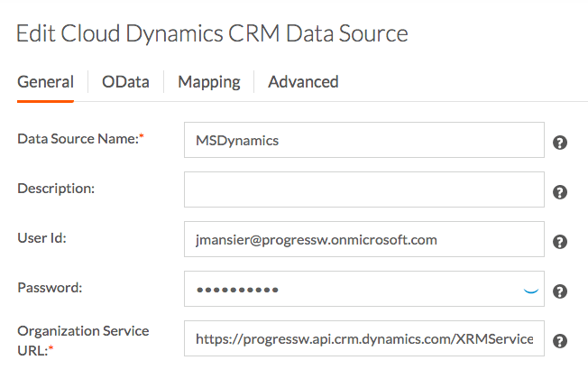Viewport: 588px width, 388px height.
Task: Select the Advanced tab
Action: [303, 82]
